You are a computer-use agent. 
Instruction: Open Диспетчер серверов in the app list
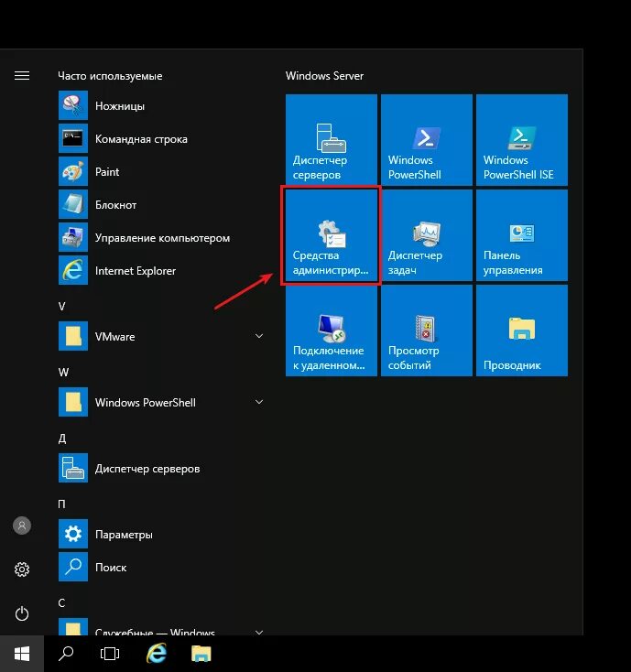pos(161,468)
